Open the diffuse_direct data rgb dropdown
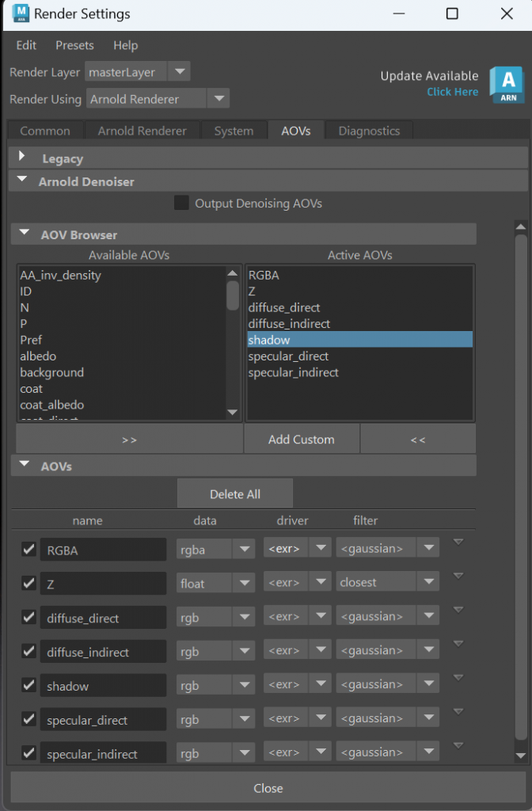The image size is (532, 811). pyautogui.click(x=215, y=616)
